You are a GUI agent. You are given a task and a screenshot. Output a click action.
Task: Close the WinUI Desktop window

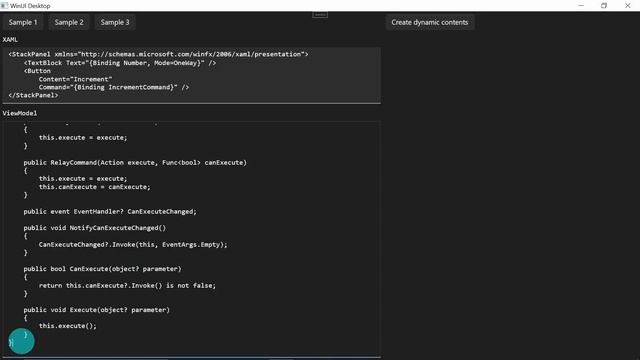coord(628,6)
